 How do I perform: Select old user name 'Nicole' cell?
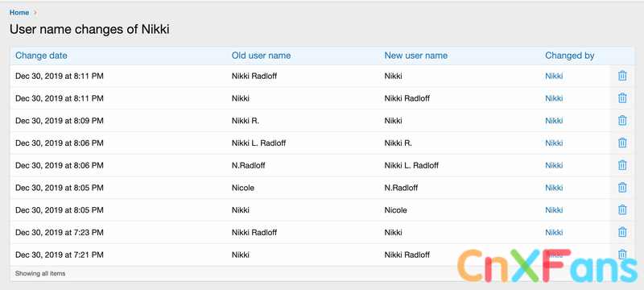[x=243, y=188]
